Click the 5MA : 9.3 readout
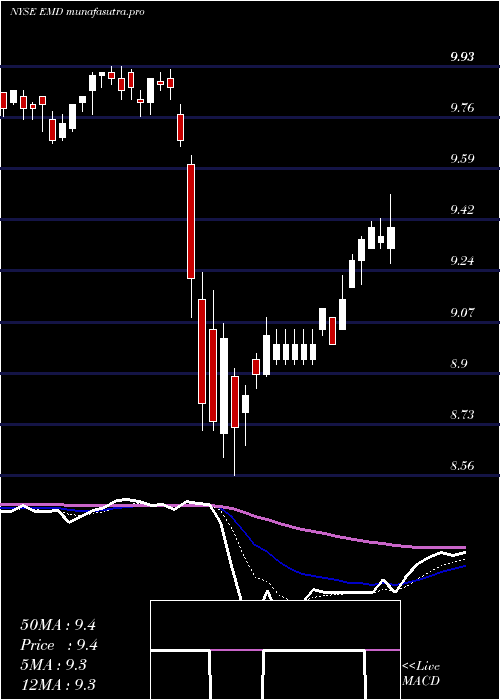 click(x=54, y=665)
